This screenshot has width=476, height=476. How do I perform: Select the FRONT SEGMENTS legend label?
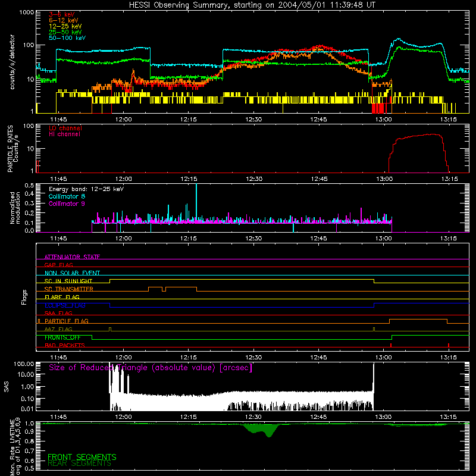point(82,457)
